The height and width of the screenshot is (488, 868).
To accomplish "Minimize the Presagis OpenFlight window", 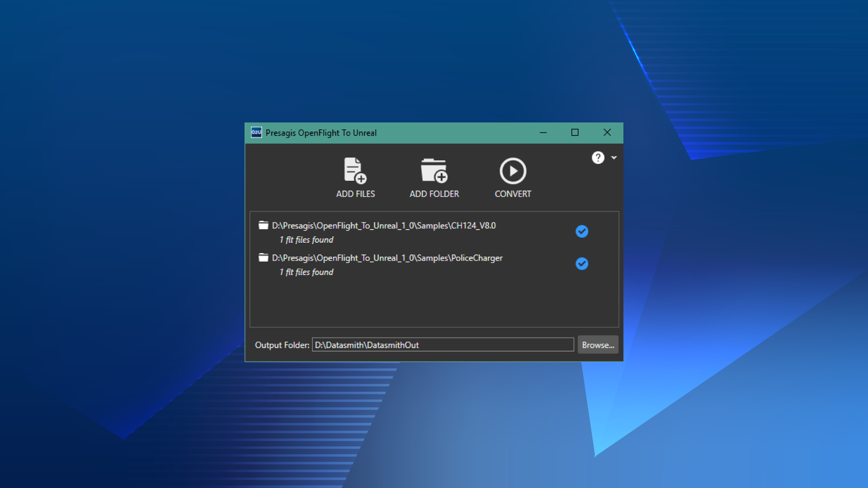I will pos(543,132).
